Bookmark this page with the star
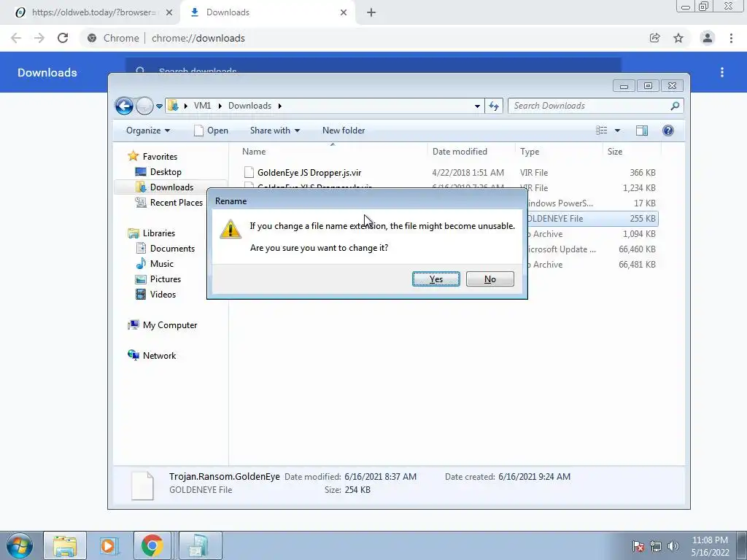The height and width of the screenshot is (560, 747). pos(678,38)
